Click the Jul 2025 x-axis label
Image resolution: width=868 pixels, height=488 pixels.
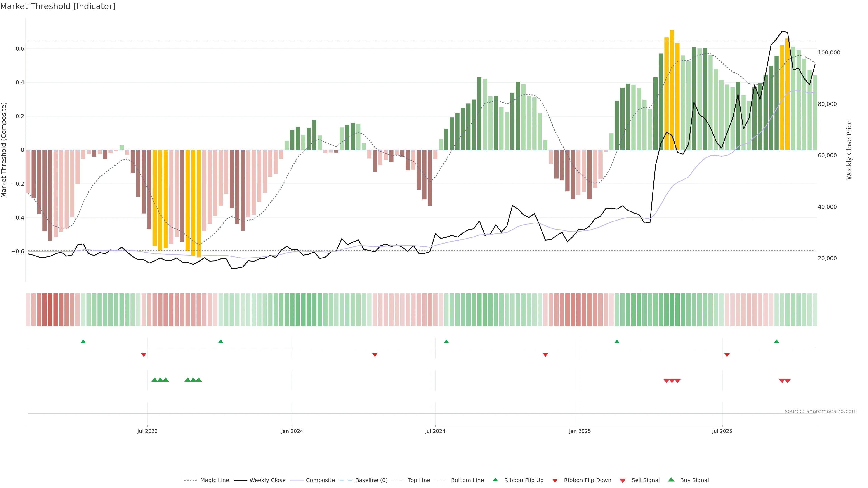(722, 431)
